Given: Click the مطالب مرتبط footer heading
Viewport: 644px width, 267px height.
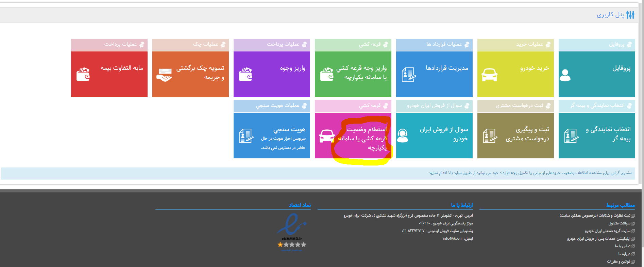Looking at the screenshot, I should point(620,205).
